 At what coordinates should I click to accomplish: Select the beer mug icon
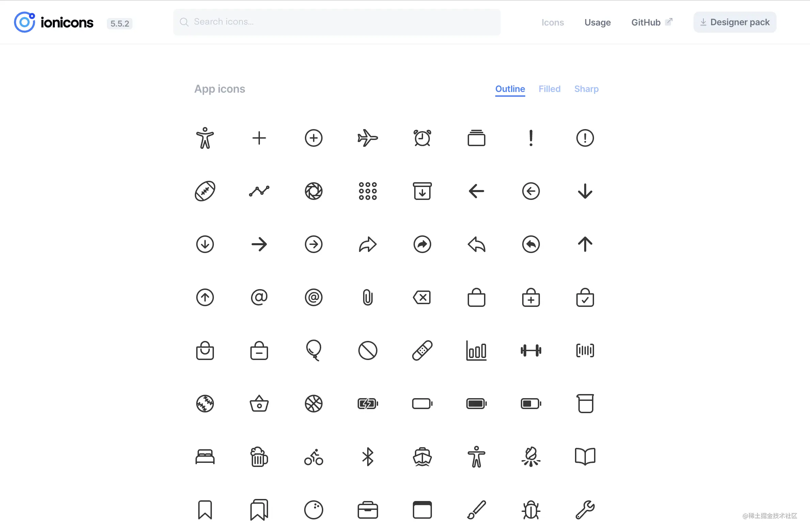pyautogui.click(x=259, y=457)
